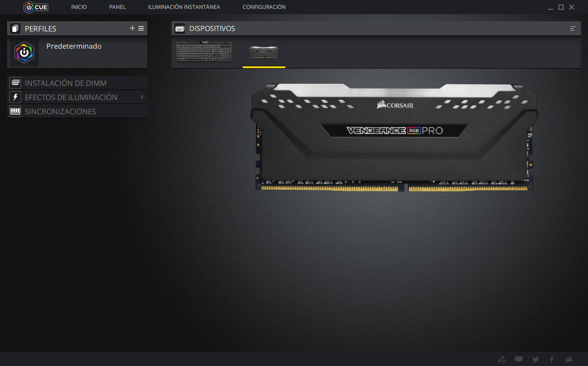Select the Predeterminado profile
Image resolution: width=588 pixels, height=366 pixels.
[x=77, y=52]
